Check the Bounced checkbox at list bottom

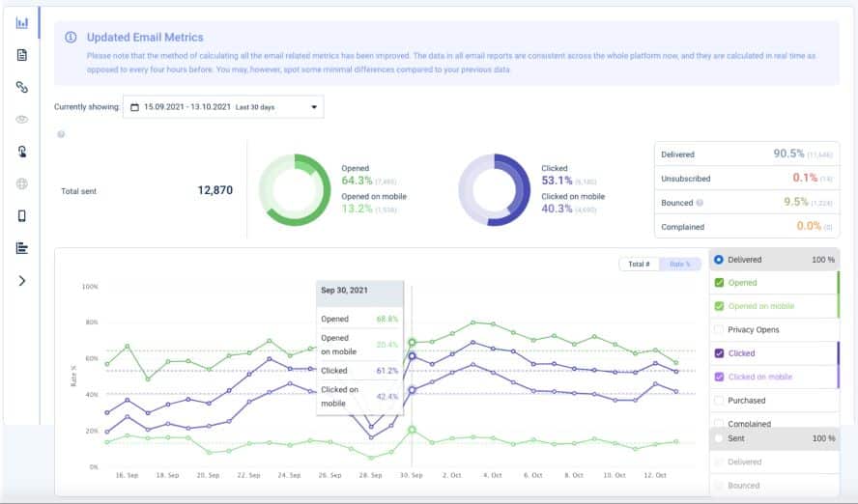click(x=719, y=486)
